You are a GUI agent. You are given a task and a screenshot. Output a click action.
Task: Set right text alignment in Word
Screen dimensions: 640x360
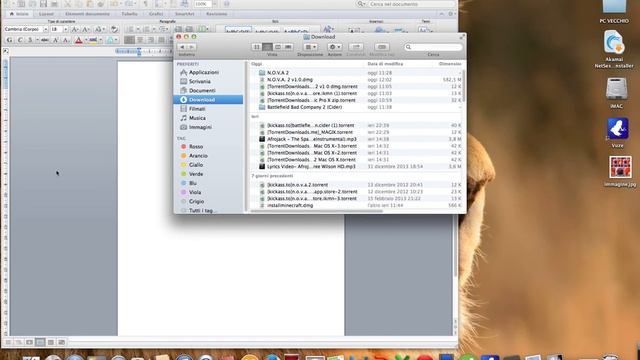(151, 40)
